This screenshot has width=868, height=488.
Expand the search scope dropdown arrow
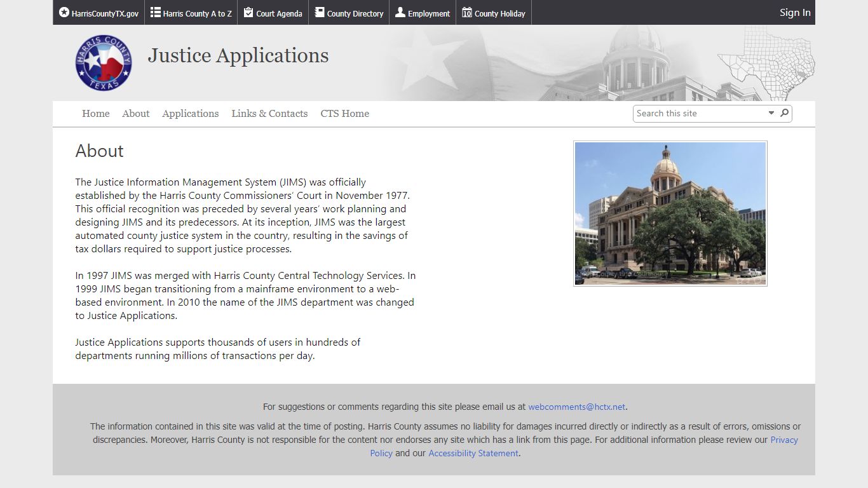click(x=771, y=113)
